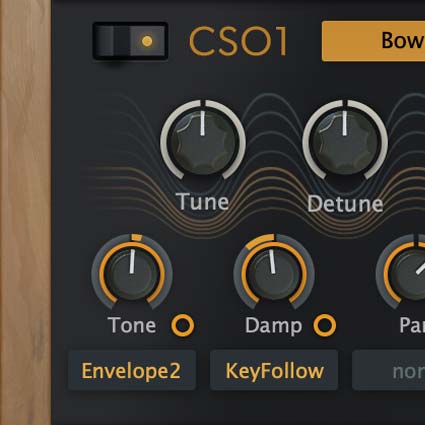Click the Tone knob

tap(132, 275)
